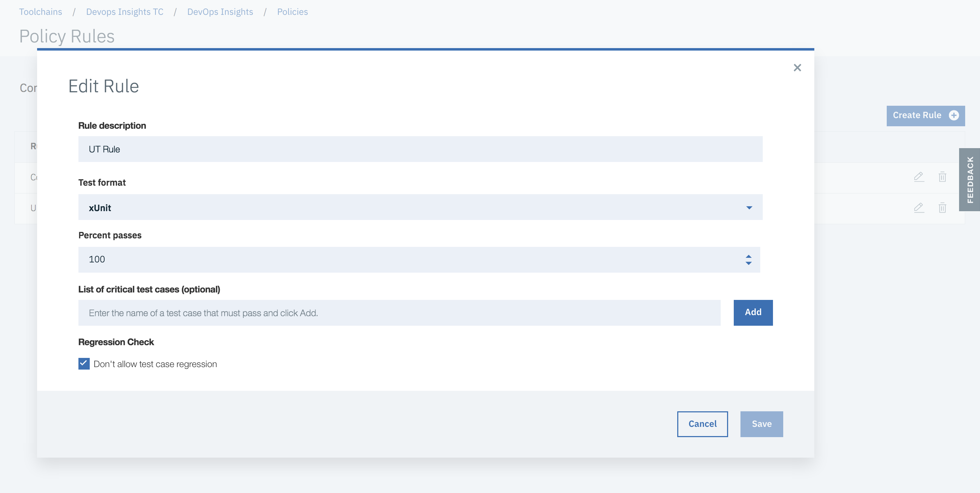980x493 pixels.
Task: Decrease Percent passes with down arrow
Action: [x=748, y=263]
